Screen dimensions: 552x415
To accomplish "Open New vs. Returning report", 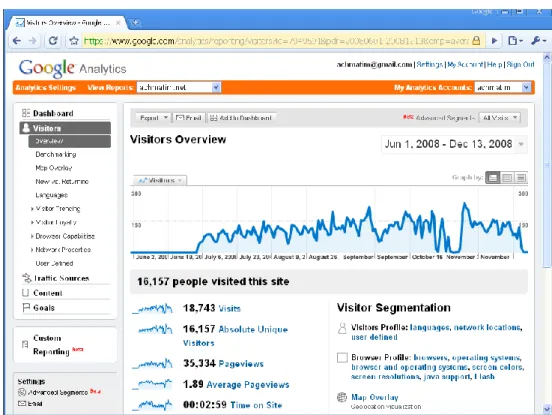I will [62, 182].
